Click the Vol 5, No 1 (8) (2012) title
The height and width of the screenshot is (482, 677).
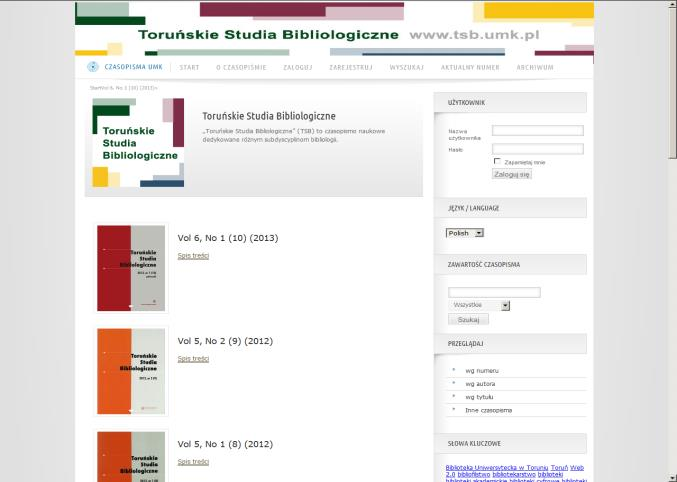225,444
